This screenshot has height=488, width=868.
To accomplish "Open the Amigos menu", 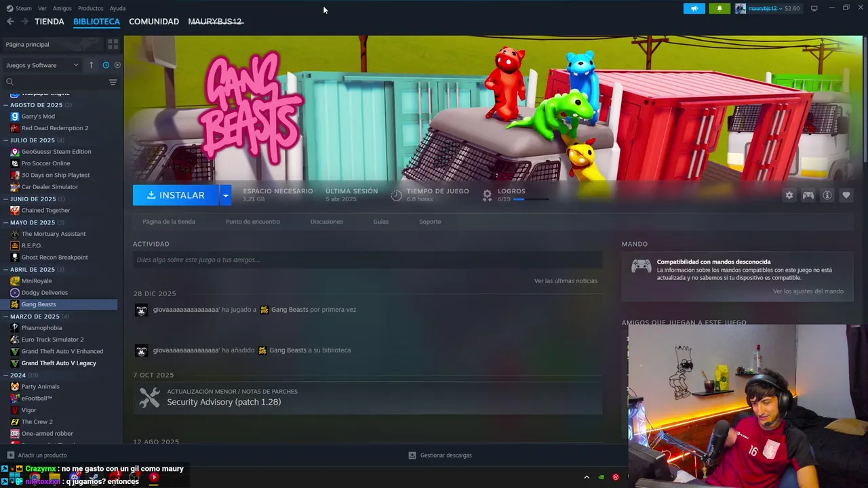I will point(62,8).
